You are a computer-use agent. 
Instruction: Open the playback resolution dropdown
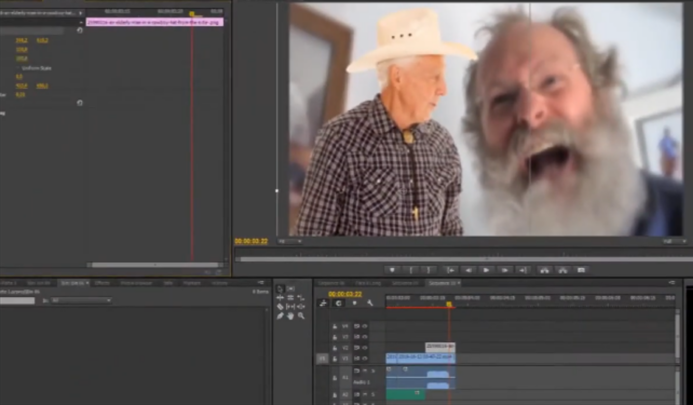(674, 241)
